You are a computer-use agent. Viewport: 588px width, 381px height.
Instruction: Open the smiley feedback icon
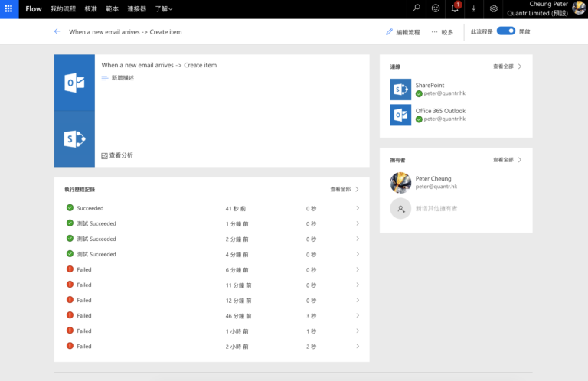pos(436,8)
